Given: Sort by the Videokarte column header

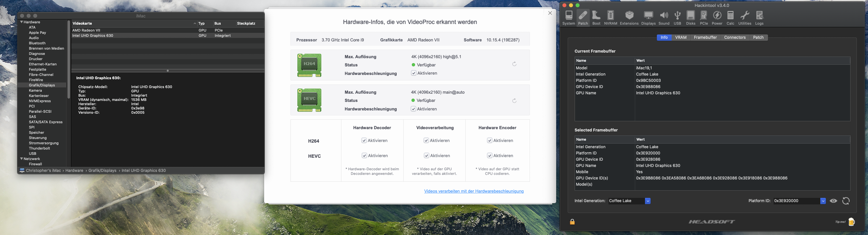Looking at the screenshot, I should 134,24.
